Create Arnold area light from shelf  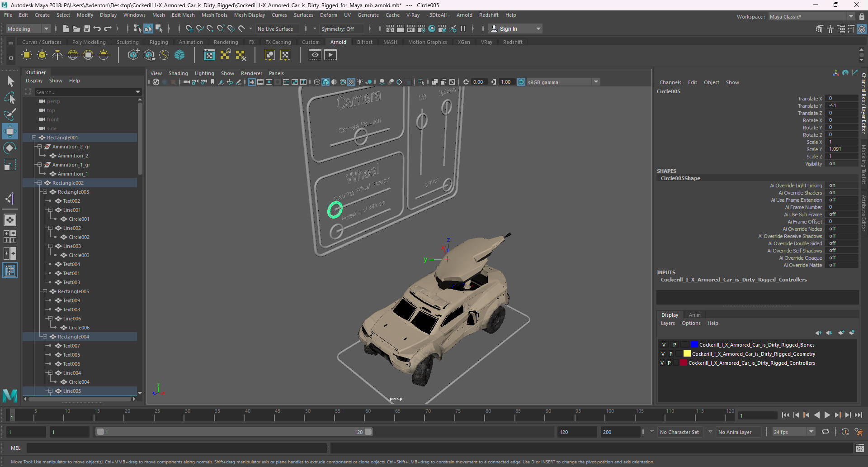tap(27, 55)
